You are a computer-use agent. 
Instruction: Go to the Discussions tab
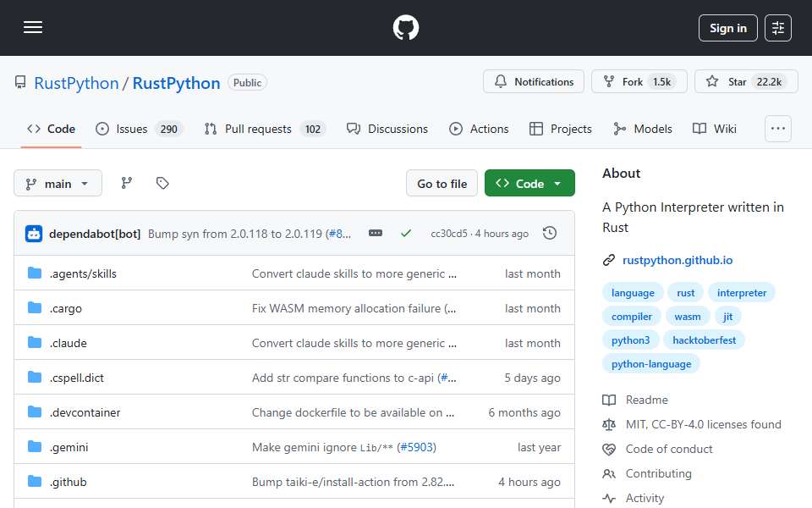click(387, 129)
